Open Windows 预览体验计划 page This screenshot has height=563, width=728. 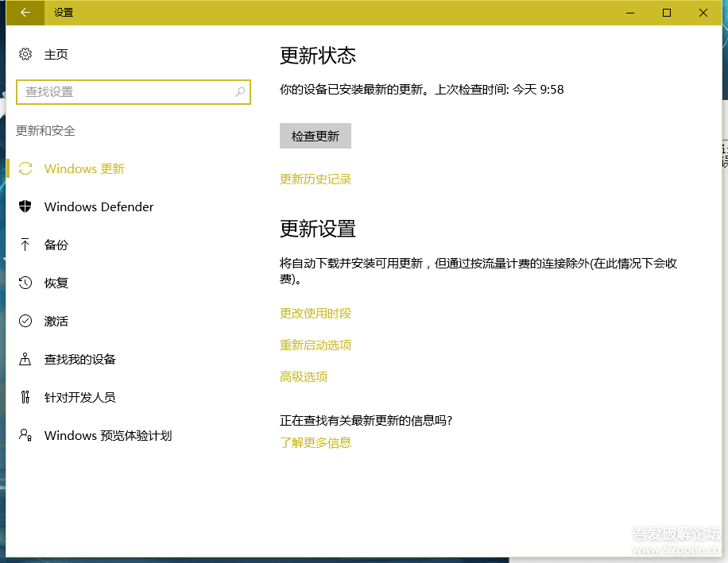point(108,435)
